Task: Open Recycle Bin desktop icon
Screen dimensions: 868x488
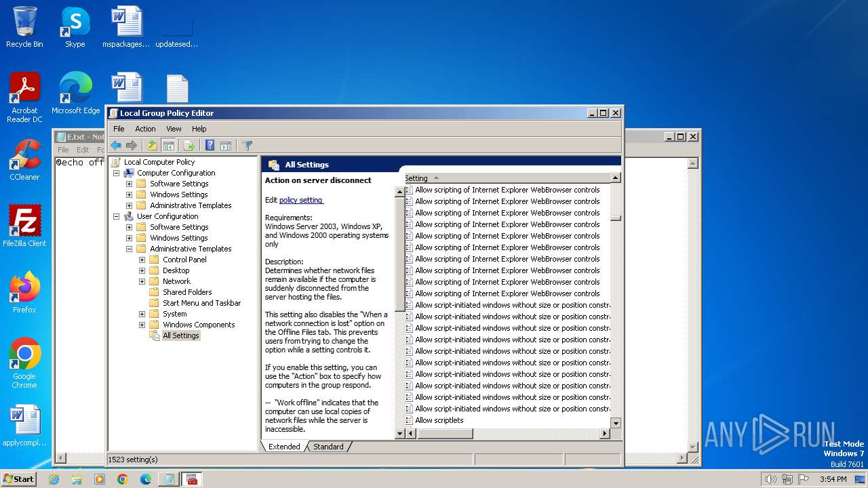Action: pos(24,27)
